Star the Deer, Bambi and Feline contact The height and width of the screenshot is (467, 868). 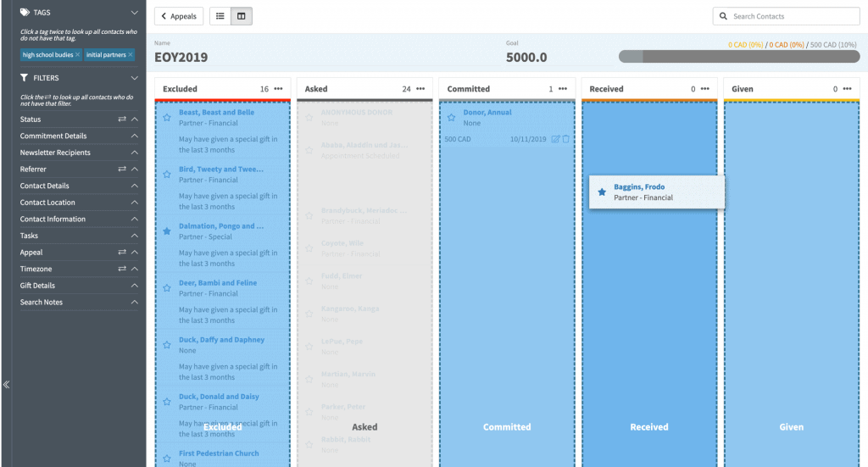(x=167, y=287)
